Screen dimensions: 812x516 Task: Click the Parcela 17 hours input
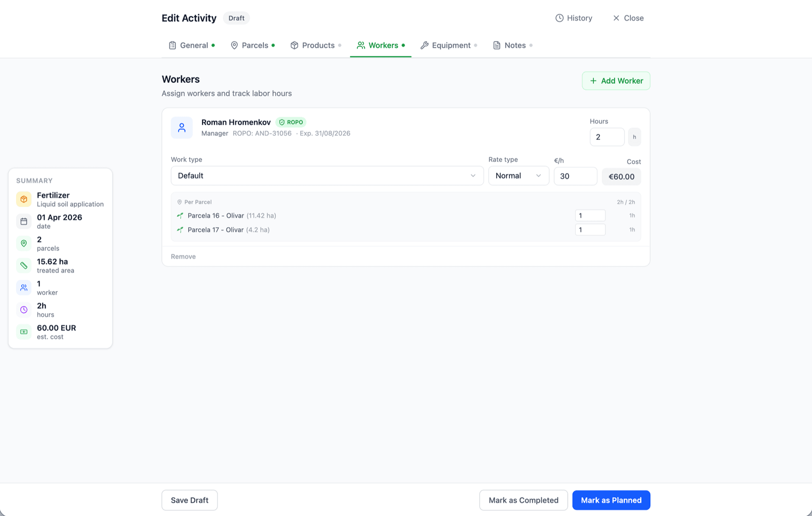coord(590,230)
